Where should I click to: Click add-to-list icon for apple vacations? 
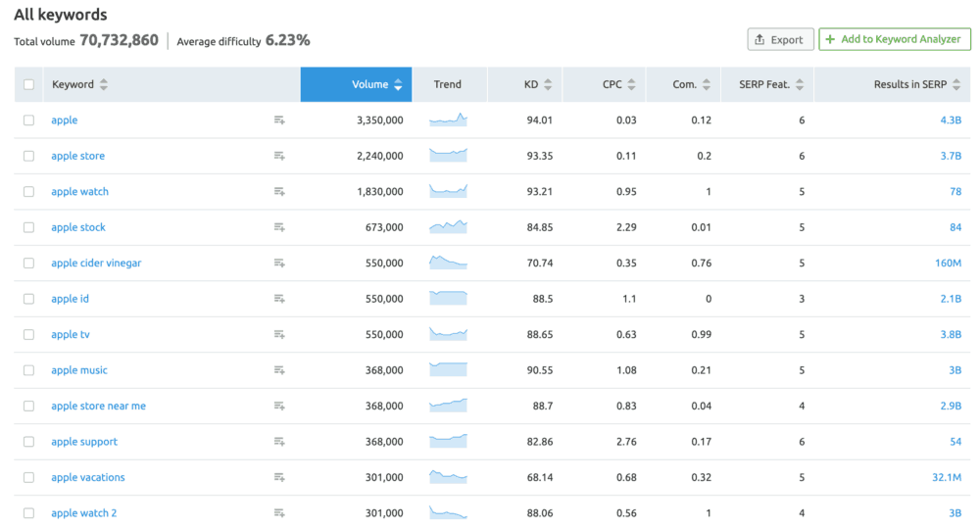[279, 477]
